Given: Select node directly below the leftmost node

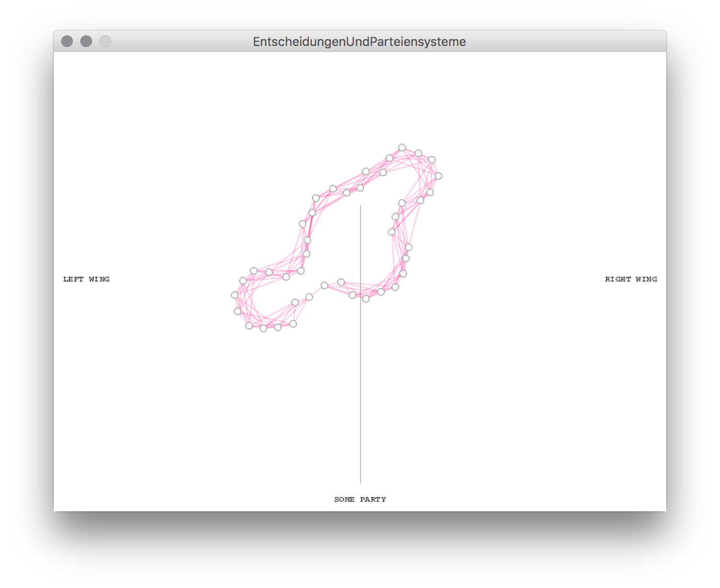Looking at the screenshot, I should coord(237,311).
